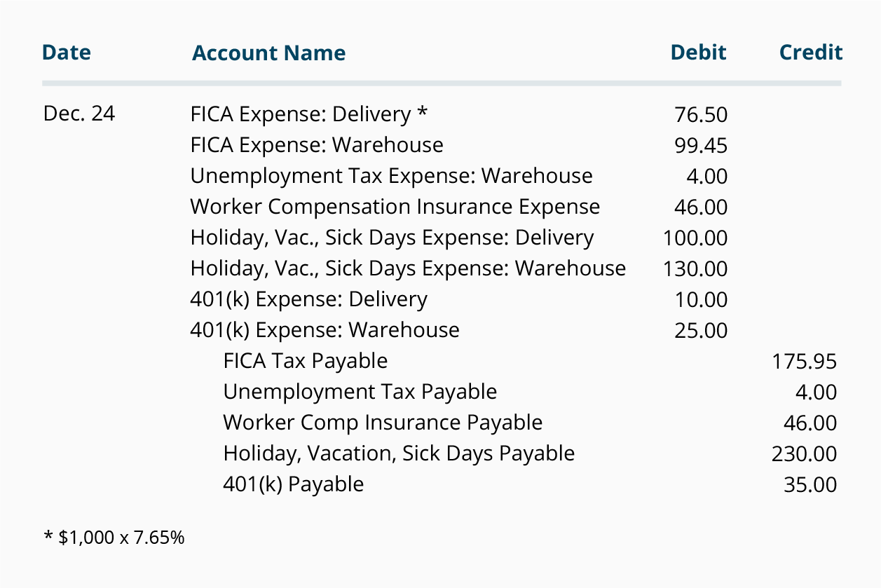Click the 401(k) Payable account name
The height and width of the screenshot is (588, 881).
[x=293, y=484]
